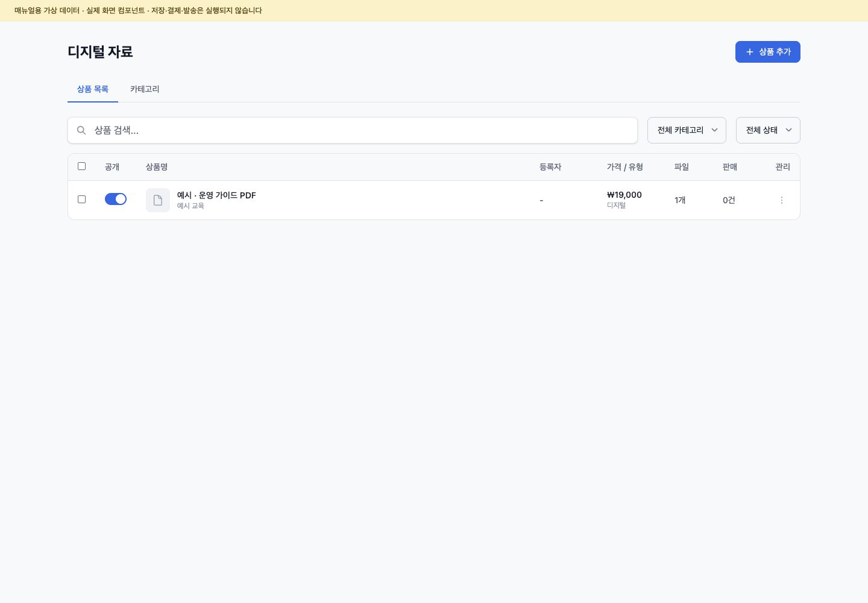This screenshot has width=868, height=603.
Task: Select the 상품 목록 tab
Action: [93, 89]
